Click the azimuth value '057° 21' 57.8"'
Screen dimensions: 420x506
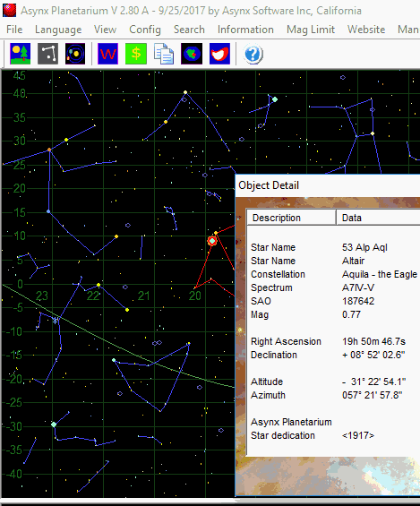point(373,395)
